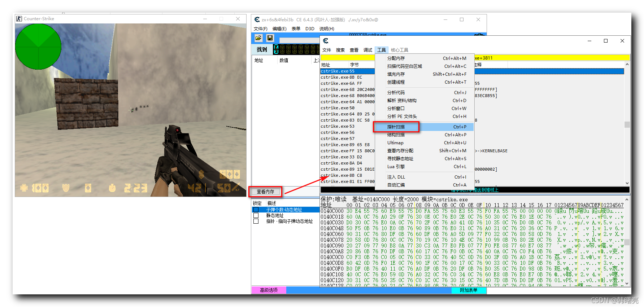Image resolution: width=644 pixels, height=307 pixels.
Task: Choose 填充内存 in tools menu
Action: coord(425,74)
